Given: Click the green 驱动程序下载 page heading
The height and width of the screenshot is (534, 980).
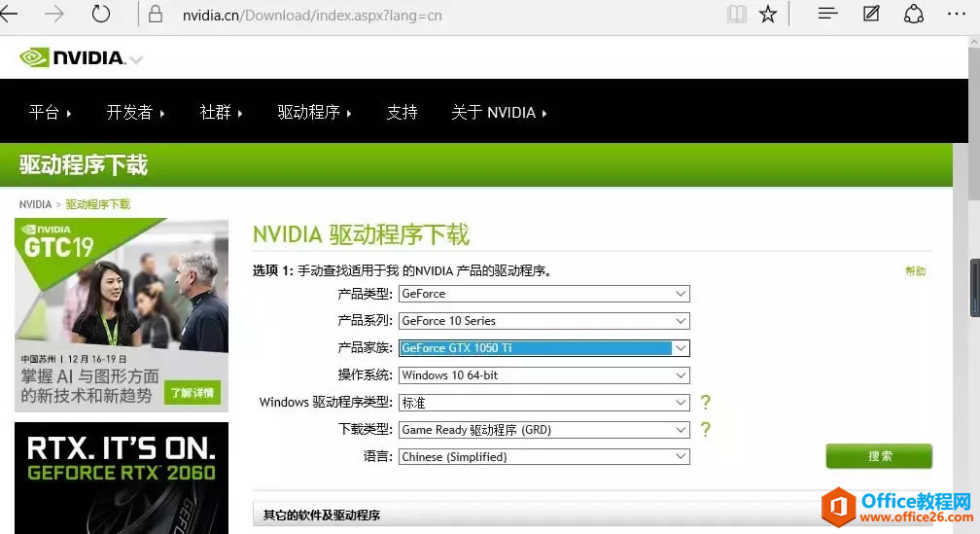Looking at the screenshot, I should point(84,165).
